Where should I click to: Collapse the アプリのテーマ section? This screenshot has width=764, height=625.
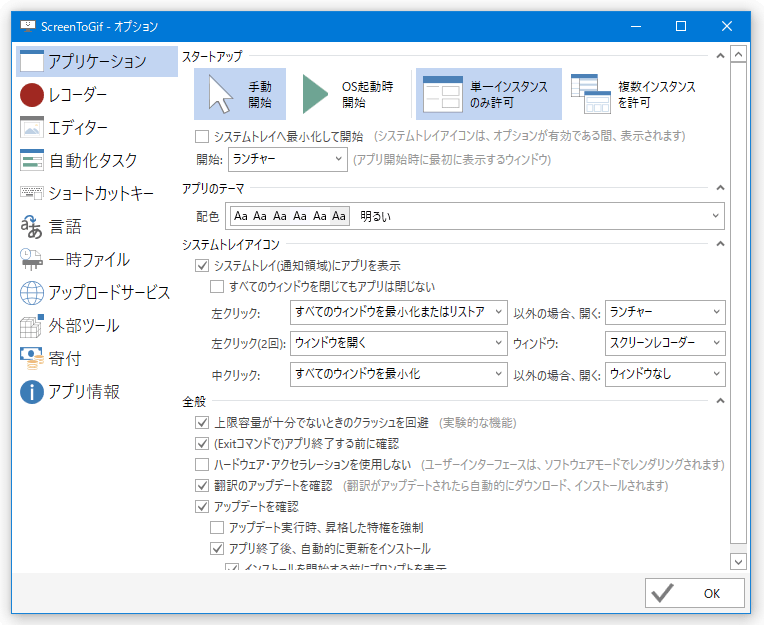point(720,188)
